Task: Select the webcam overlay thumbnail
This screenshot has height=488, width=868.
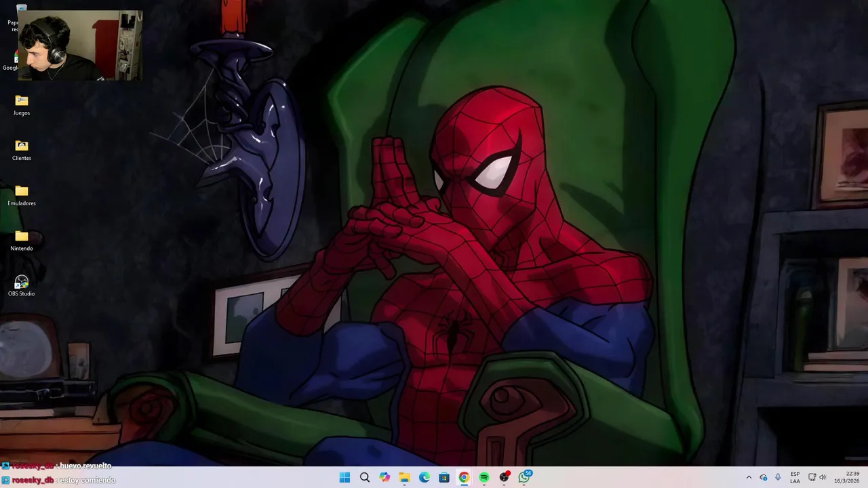Action: point(80,45)
